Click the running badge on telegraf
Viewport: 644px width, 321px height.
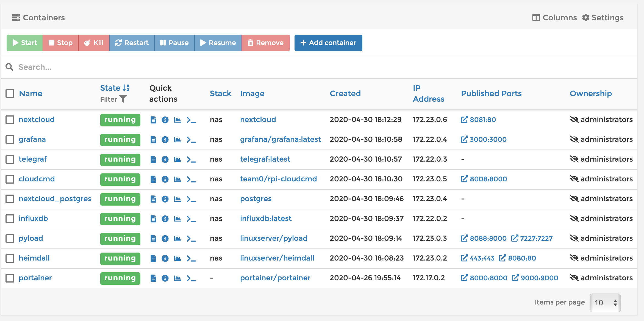(x=120, y=159)
